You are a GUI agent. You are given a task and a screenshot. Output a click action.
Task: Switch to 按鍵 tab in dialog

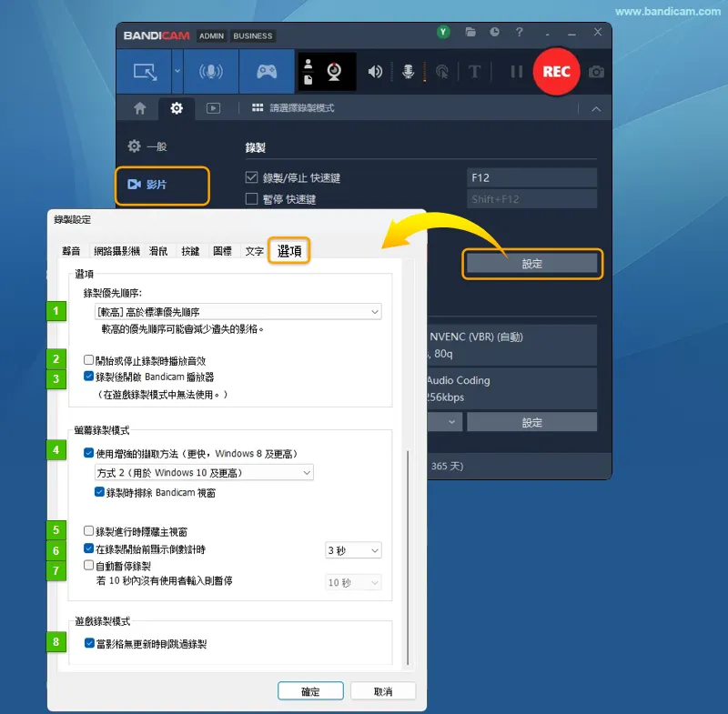click(x=190, y=251)
